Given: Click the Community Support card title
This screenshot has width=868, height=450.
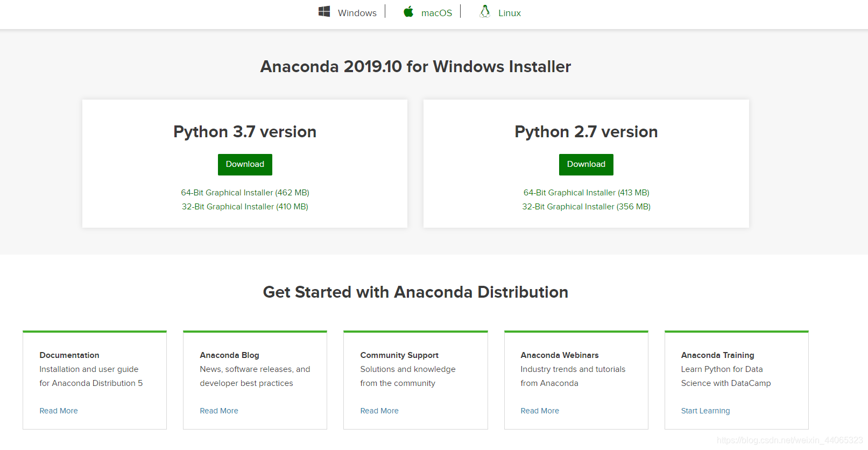Looking at the screenshot, I should point(399,355).
